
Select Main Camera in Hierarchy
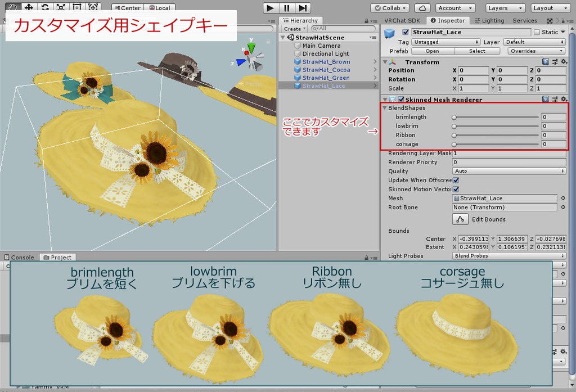point(321,46)
